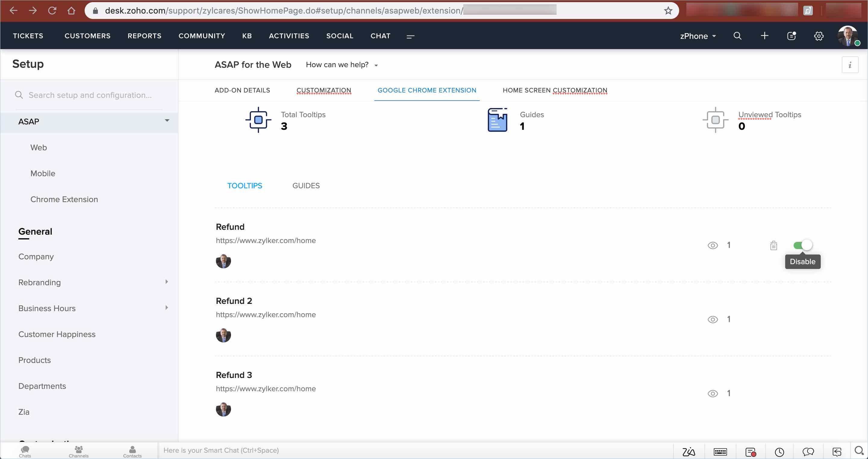Click the setup gear icon in header
The width and height of the screenshot is (868, 459).
point(819,36)
